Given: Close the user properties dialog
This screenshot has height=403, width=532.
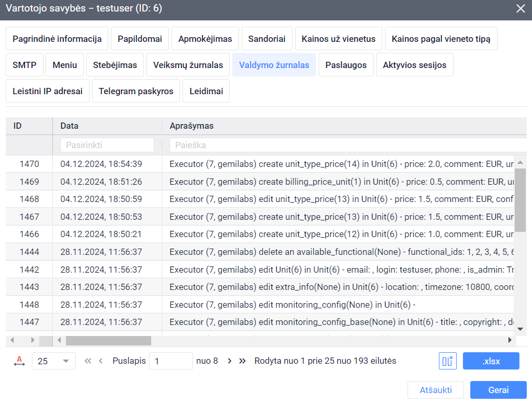Looking at the screenshot, I should click(520, 9).
